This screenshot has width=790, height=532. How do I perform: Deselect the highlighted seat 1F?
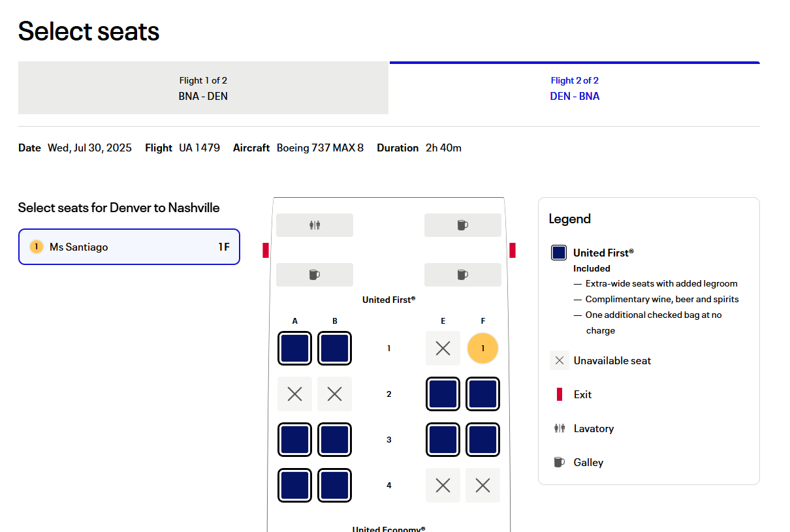(483, 349)
